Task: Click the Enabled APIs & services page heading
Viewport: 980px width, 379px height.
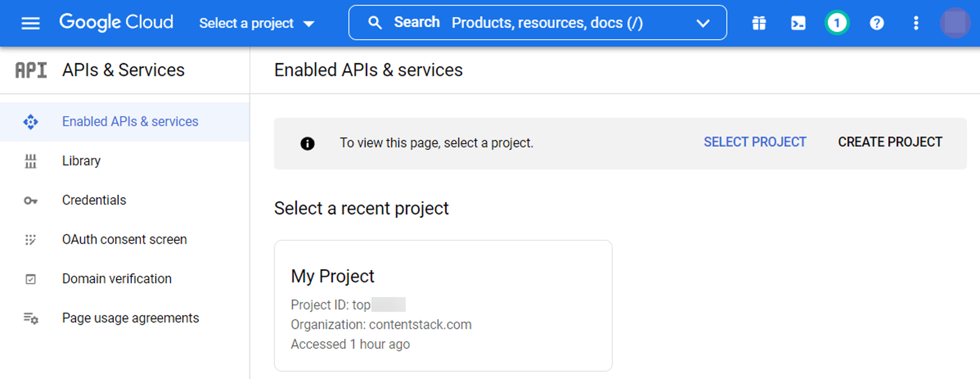Action: (368, 70)
